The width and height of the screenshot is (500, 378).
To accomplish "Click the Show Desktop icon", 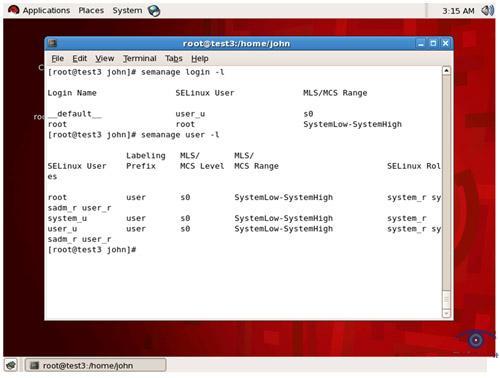I will pos(11,365).
